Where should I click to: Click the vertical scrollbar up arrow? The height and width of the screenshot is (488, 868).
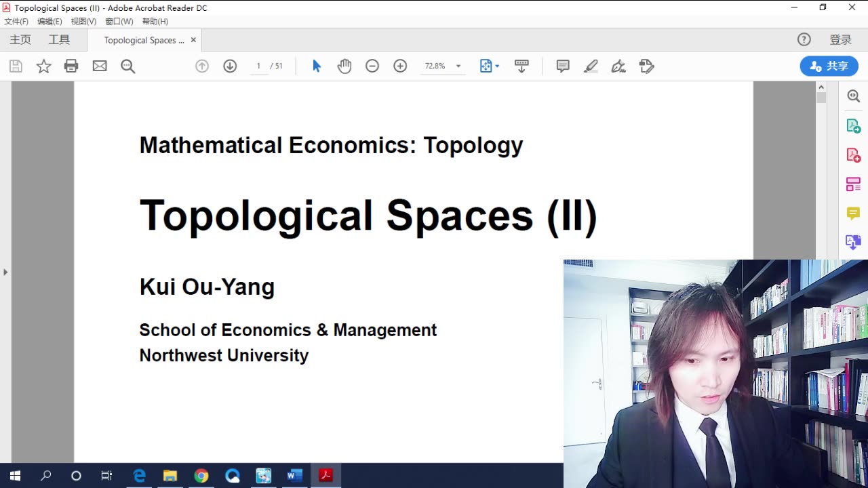[821, 87]
